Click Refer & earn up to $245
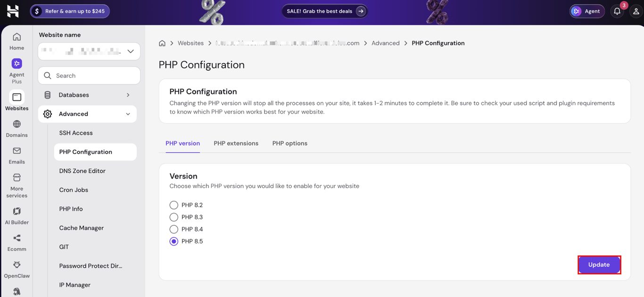 click(x=70, y=11)
